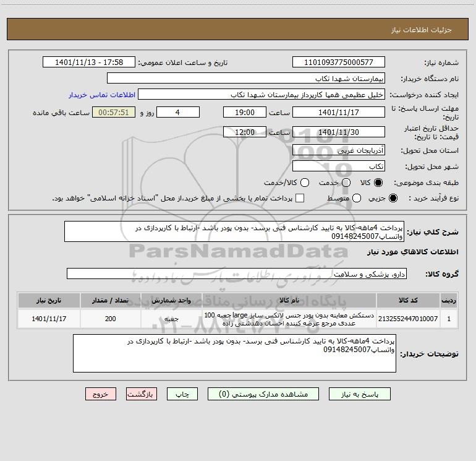The width and height of the screenshot is (476, 461).
Task: Click the چاپ print button
Action: (x=182, y=394)
